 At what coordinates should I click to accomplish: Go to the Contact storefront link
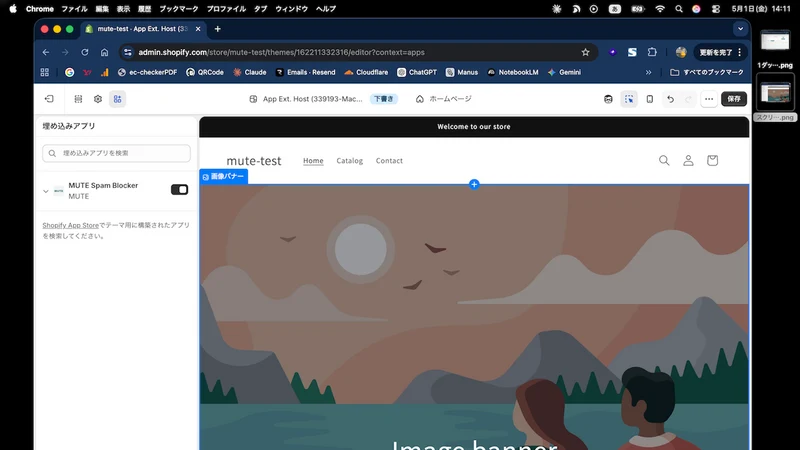tap(389, 161)
